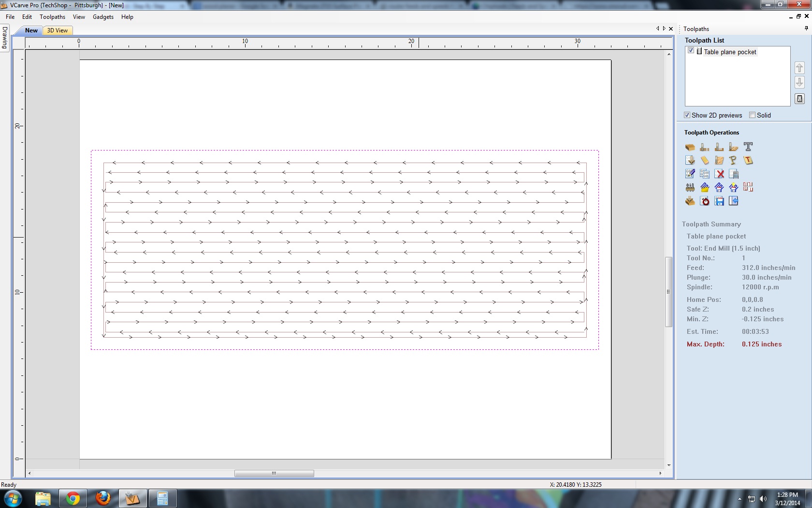
Task: Open the Toolpaths menu
Action: (x=52, y=17)
